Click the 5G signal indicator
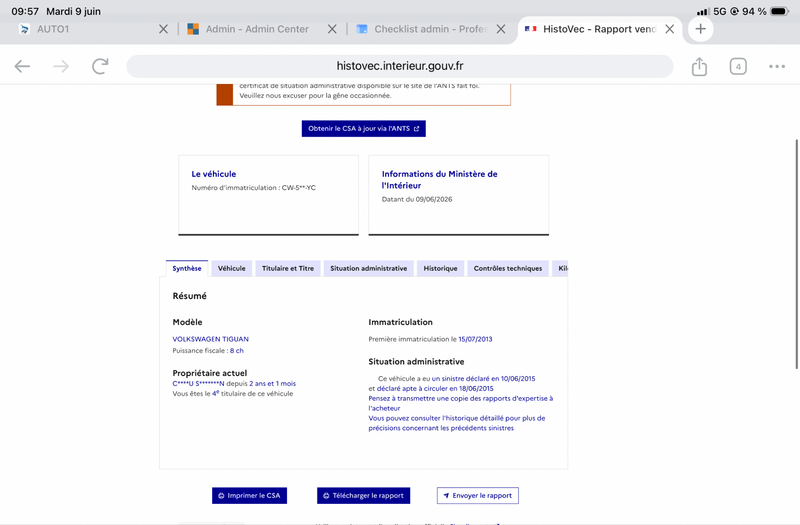 point(719,11)
